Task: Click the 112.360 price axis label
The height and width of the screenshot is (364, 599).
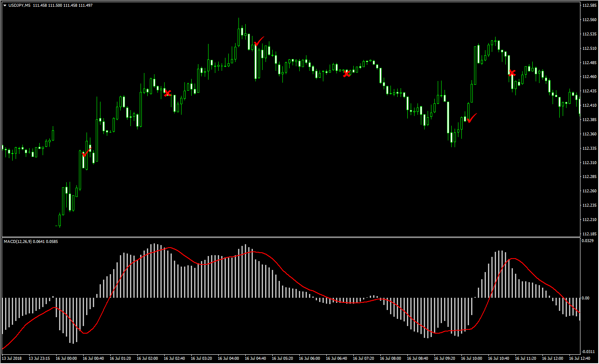Action: coord(589,134)
